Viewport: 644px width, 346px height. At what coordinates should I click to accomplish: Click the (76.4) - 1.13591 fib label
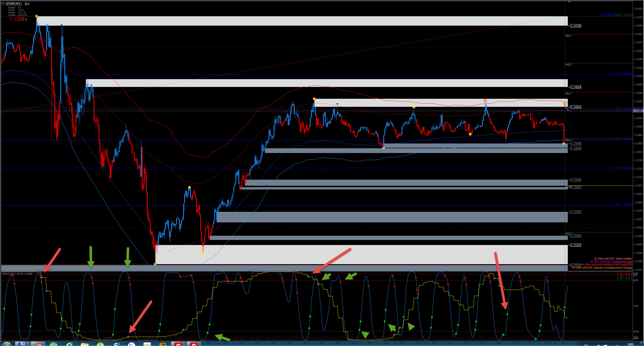click(624, 204)
